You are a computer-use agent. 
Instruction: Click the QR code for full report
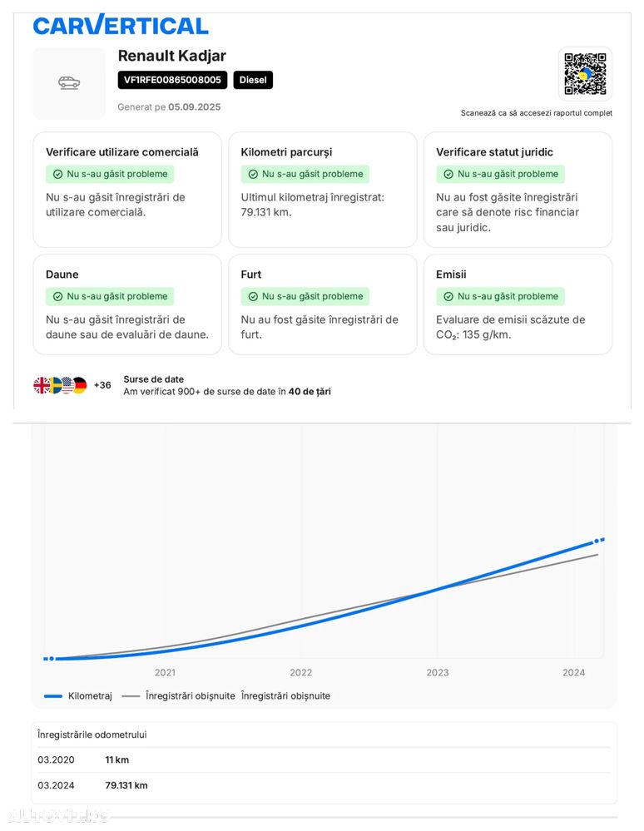pyautogui.click(x=585, y=74)
